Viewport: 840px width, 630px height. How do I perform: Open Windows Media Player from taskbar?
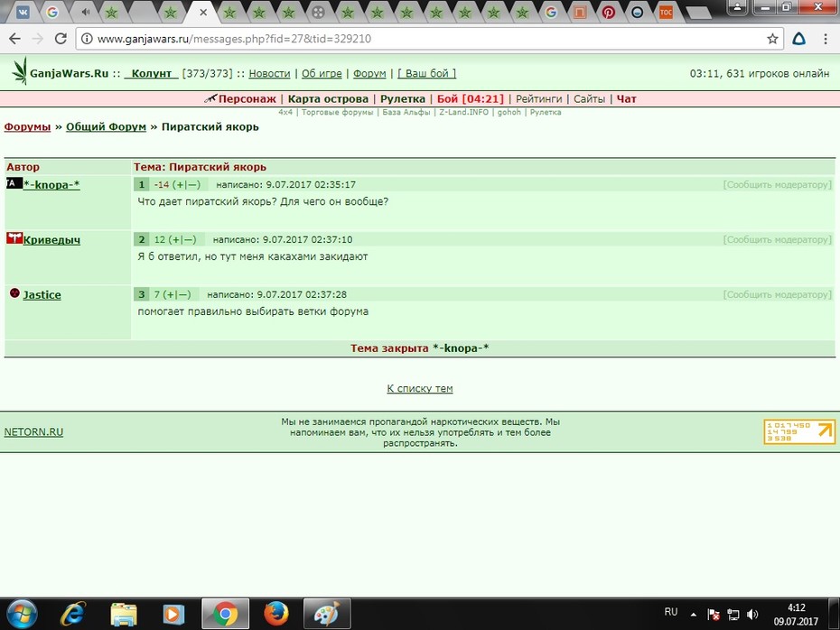173,614
